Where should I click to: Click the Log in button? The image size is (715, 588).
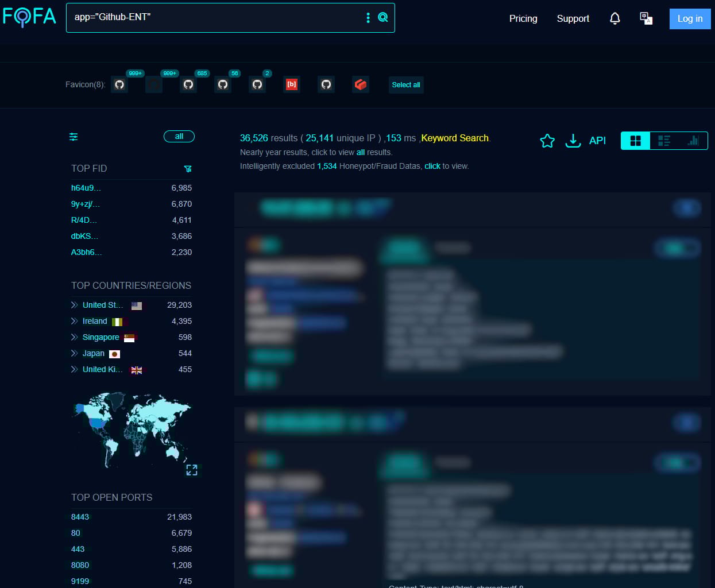click(x=690, y=19)
